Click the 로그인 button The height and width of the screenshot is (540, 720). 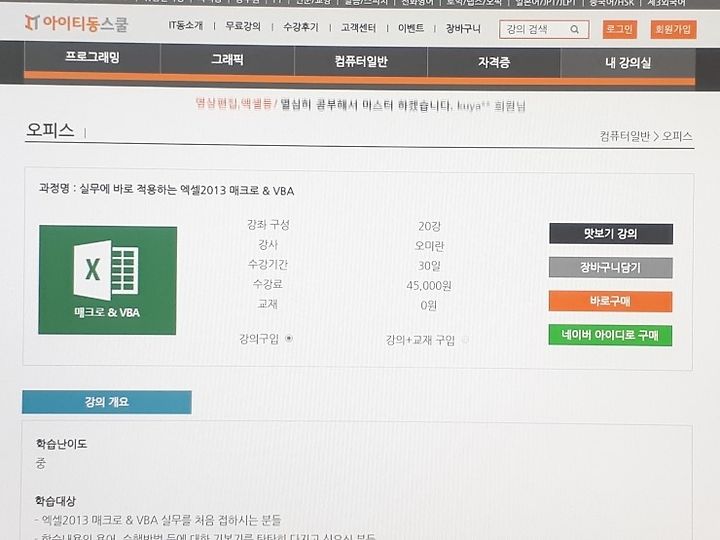(619, 29)
